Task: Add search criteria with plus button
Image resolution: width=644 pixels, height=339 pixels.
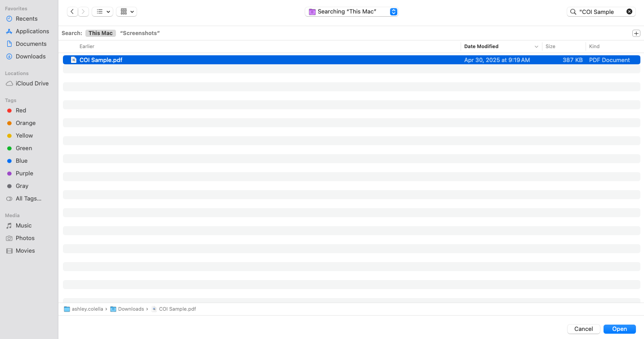Action: click(x=636, y=33)
